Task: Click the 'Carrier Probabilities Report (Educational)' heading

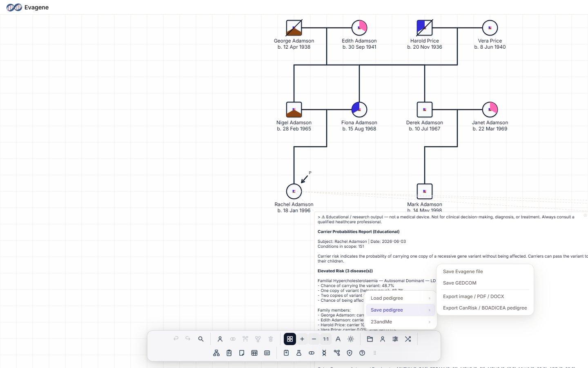Action: click(359, 232)
